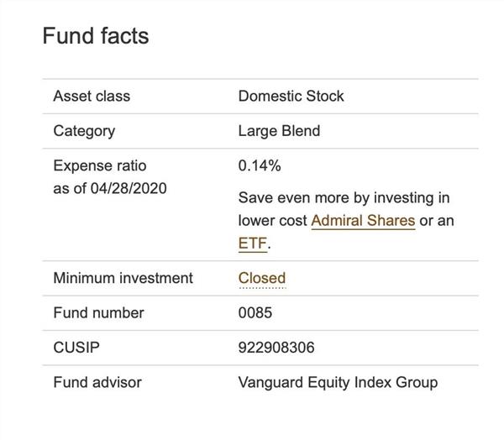Click the Fund advisor label
This screenshot has width=504, height=440.
pos(97,382)
